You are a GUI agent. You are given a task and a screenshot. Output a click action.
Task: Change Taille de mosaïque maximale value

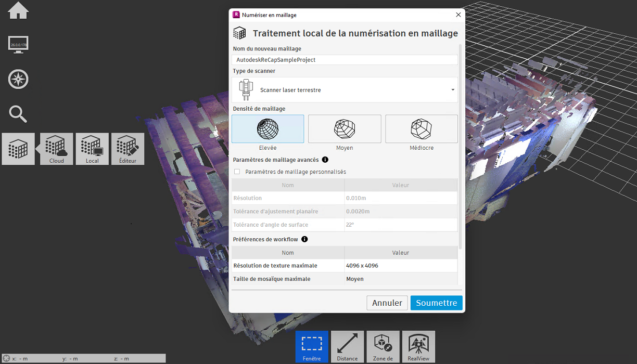pyautogui.click(x=401, y=279)
